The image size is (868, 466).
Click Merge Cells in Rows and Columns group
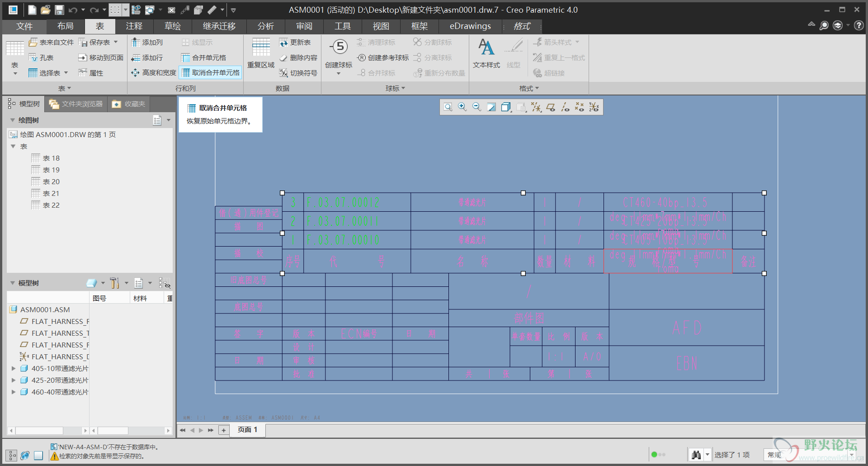tap(204, 57)
